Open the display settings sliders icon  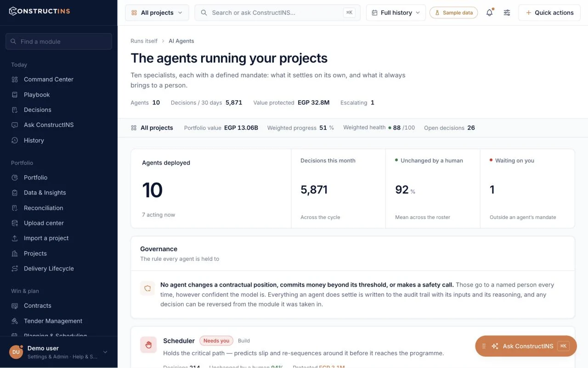[507, 13]
